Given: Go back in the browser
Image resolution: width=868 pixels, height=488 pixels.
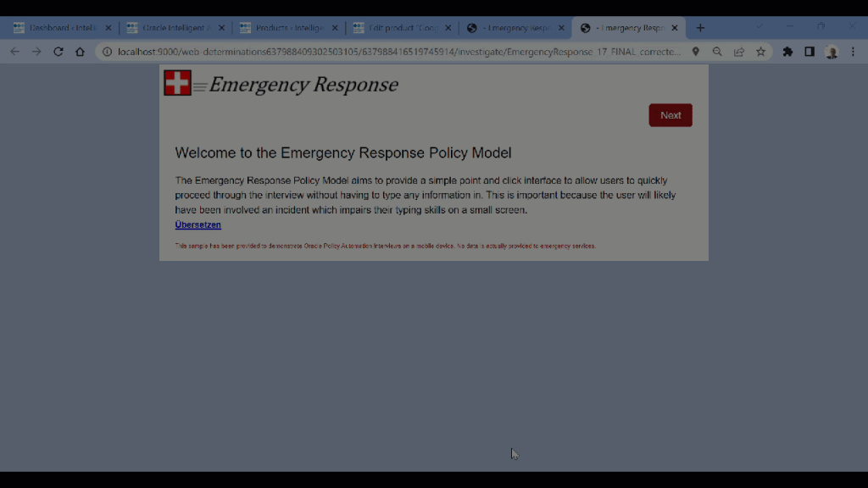Looking at the screenshot, I should tap(15, 52).
